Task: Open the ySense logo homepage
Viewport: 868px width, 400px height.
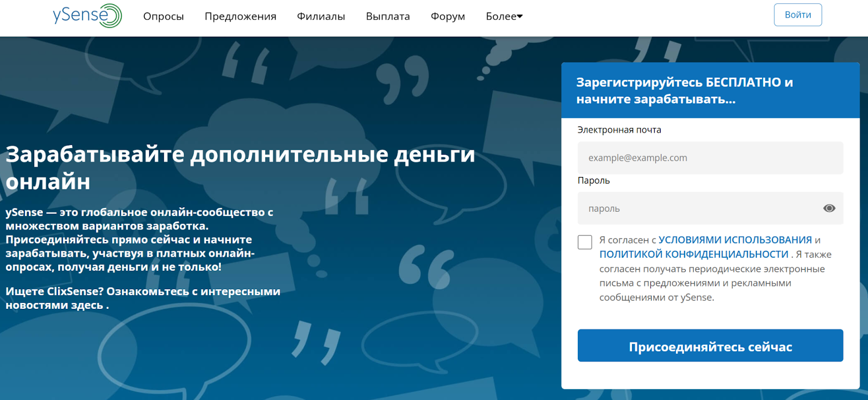Action: (87, 16)
